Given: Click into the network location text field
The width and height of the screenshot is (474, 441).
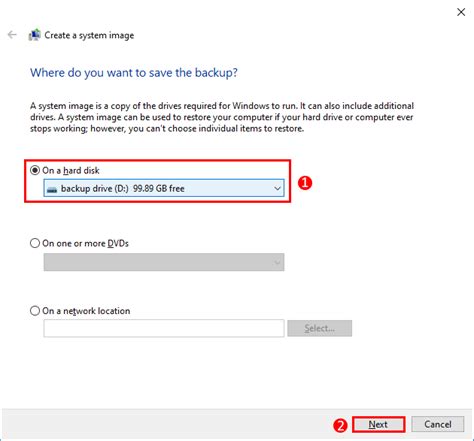Looking at the screenshot, I should click(x=164, y=328).
